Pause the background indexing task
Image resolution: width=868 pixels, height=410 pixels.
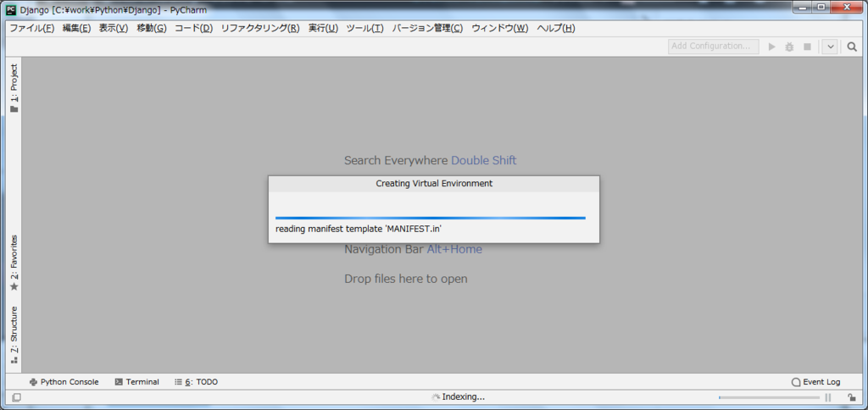pos(828,397)
